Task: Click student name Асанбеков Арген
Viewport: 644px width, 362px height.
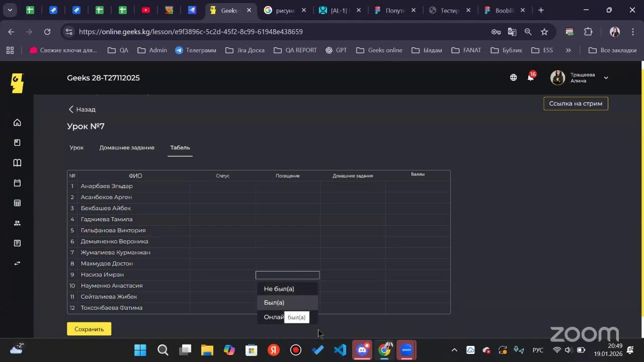Action: [106, 197]
